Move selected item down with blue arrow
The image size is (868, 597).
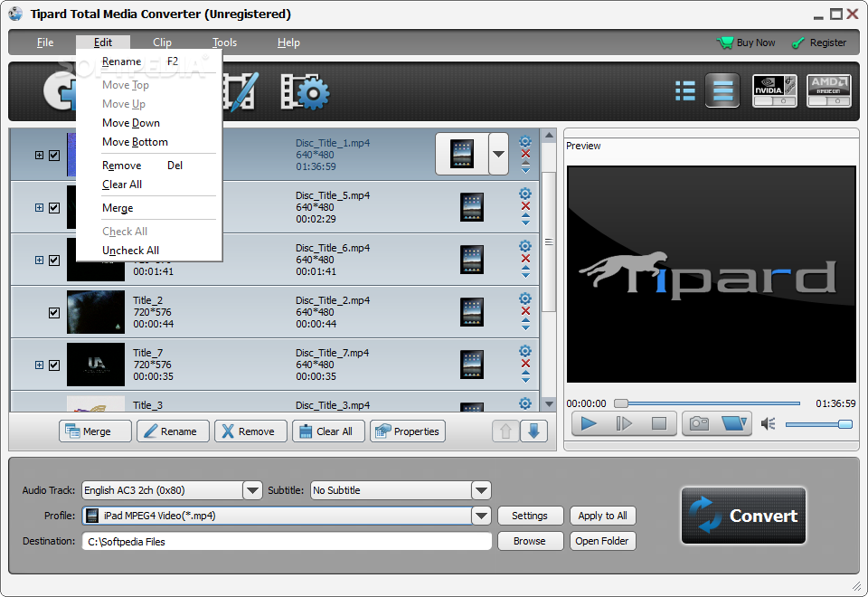coord(533,431)
